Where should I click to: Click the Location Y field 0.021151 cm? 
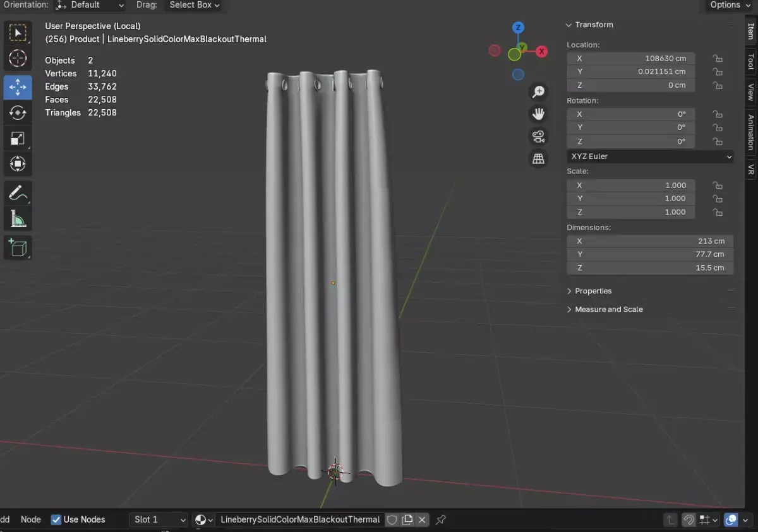pos(631,72)
